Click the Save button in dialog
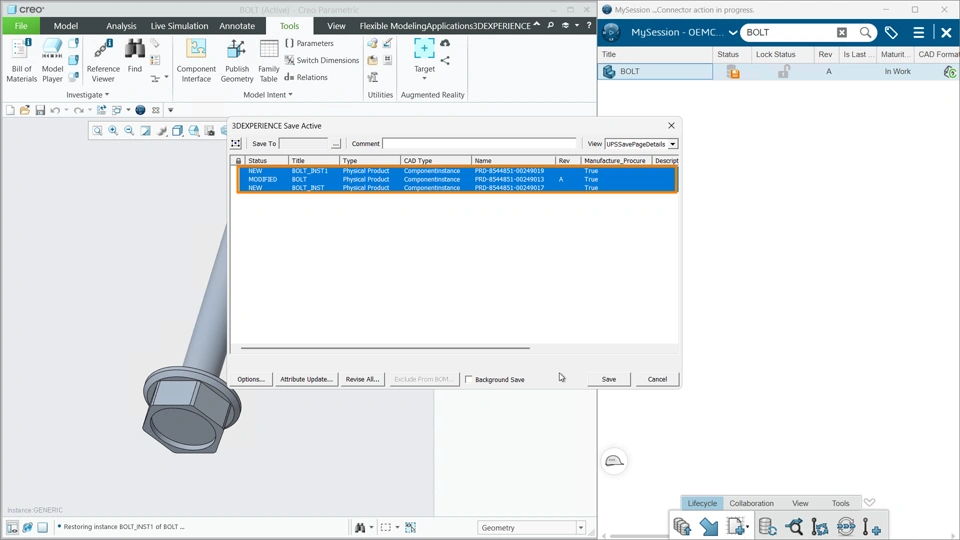 click(x=609, y=379)
